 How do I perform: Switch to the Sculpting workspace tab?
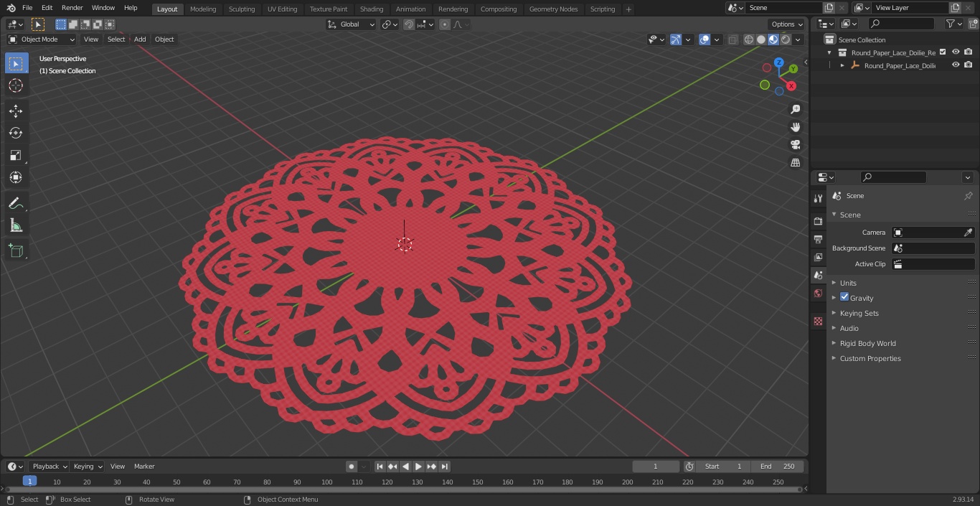click(242, 9)
